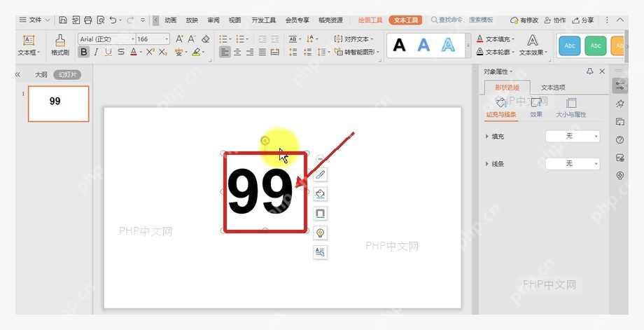Switch to the 大纲 (Outline) pane tab
This screenshot has width=644, height=330.
click(41, 75)
